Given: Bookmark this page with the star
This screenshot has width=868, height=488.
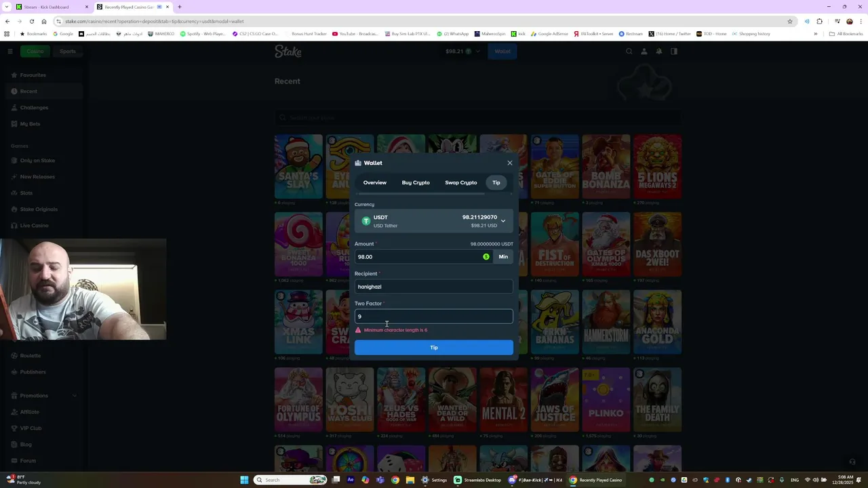Looking at the screenshot, I should (790, 21).
